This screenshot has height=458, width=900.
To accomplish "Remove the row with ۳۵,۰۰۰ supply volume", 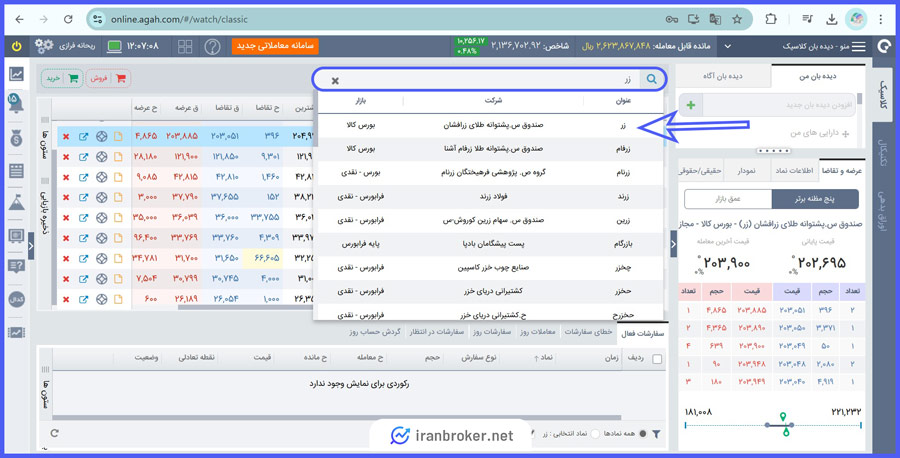I will 66,218.
